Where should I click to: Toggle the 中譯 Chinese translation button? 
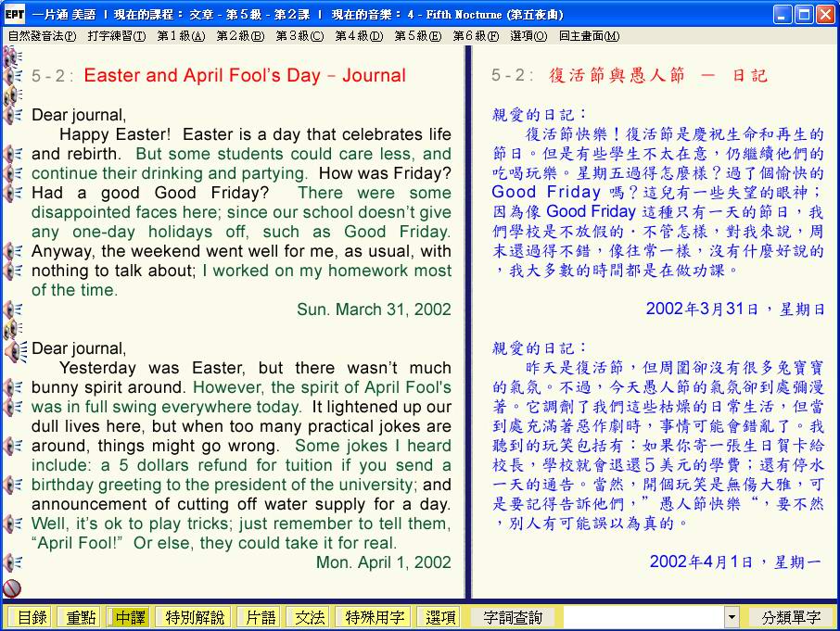129,617
